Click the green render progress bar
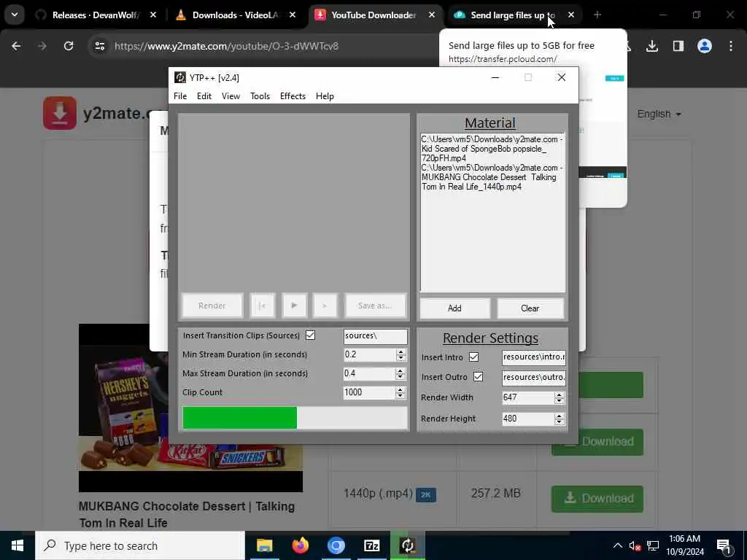This screenshot has height=560, width=747. 295,418
